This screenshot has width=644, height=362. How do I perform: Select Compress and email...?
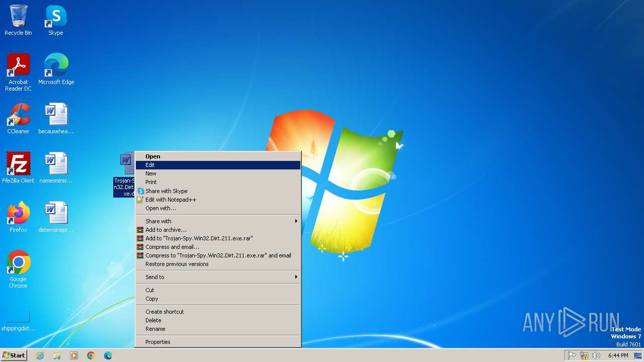(x=218, y=247)
